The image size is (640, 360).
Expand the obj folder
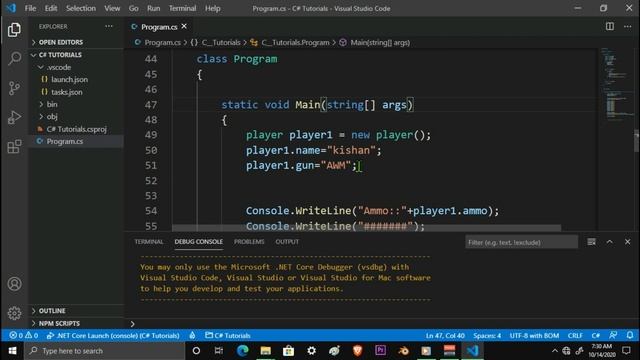click(76, 116)
